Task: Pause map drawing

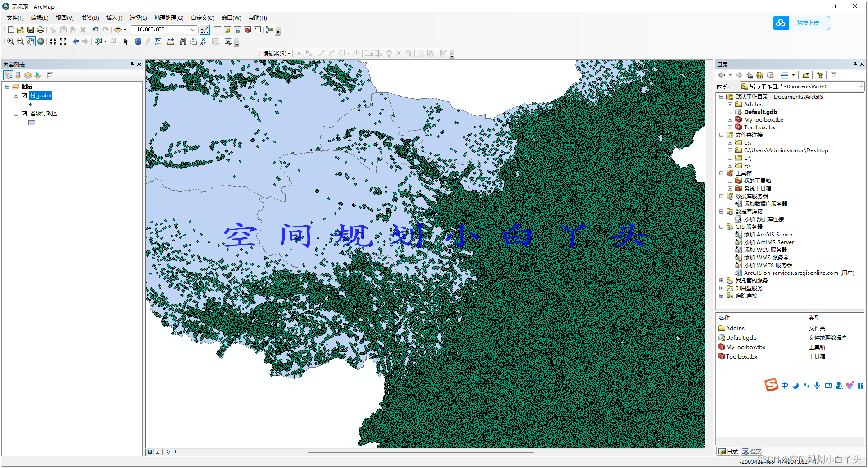Action: [176, 452]
